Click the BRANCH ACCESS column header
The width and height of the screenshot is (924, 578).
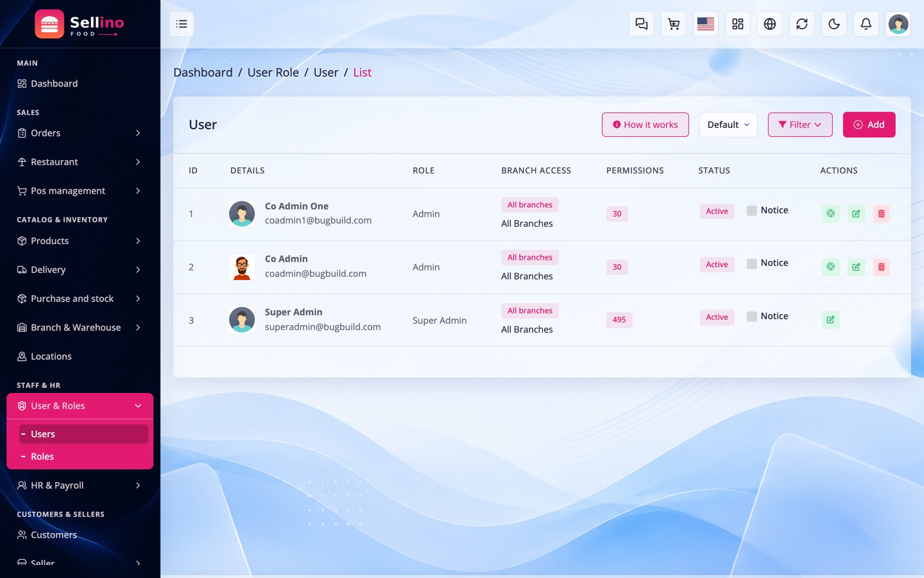tap(536, 170)
